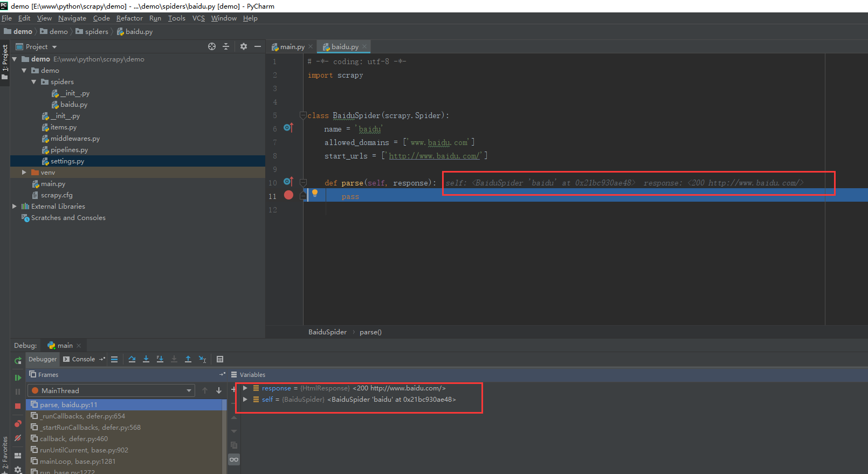
Task: Select the _runCallbacks, defer.py:654 frame
Action: pos(82,416)
